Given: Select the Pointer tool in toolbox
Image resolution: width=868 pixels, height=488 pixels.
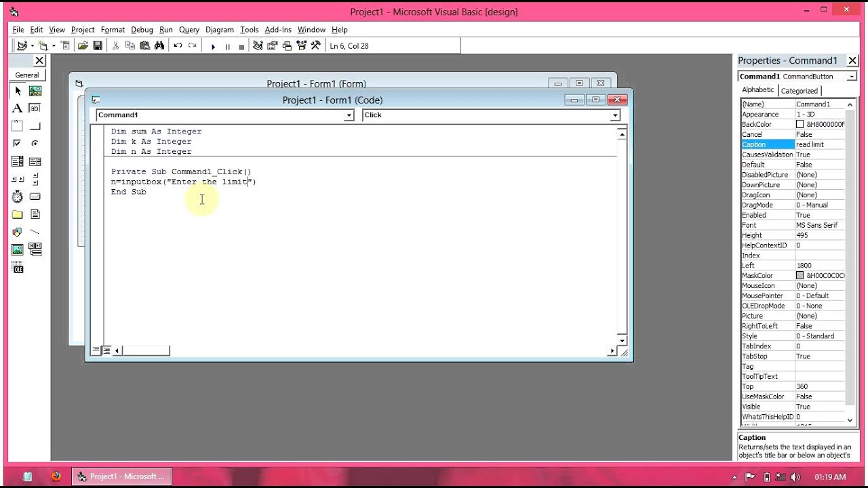Looking at the screenshot, I should [18, 91].
